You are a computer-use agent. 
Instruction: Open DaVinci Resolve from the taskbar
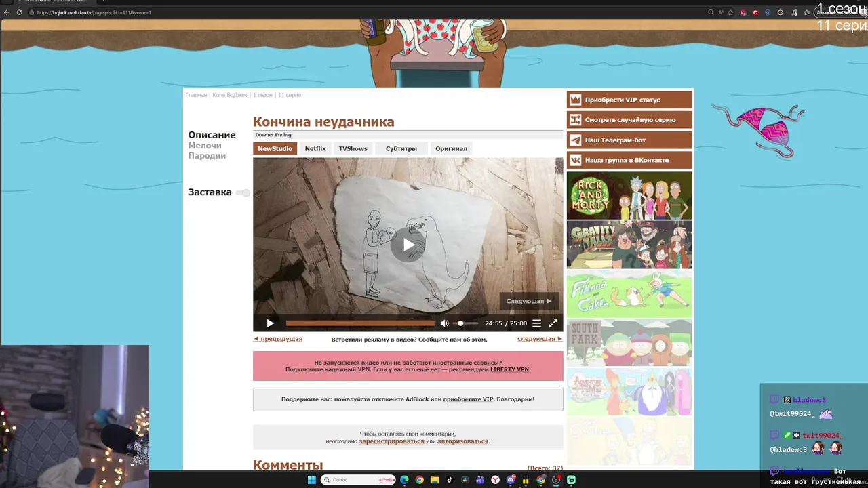tap(465, 480)
